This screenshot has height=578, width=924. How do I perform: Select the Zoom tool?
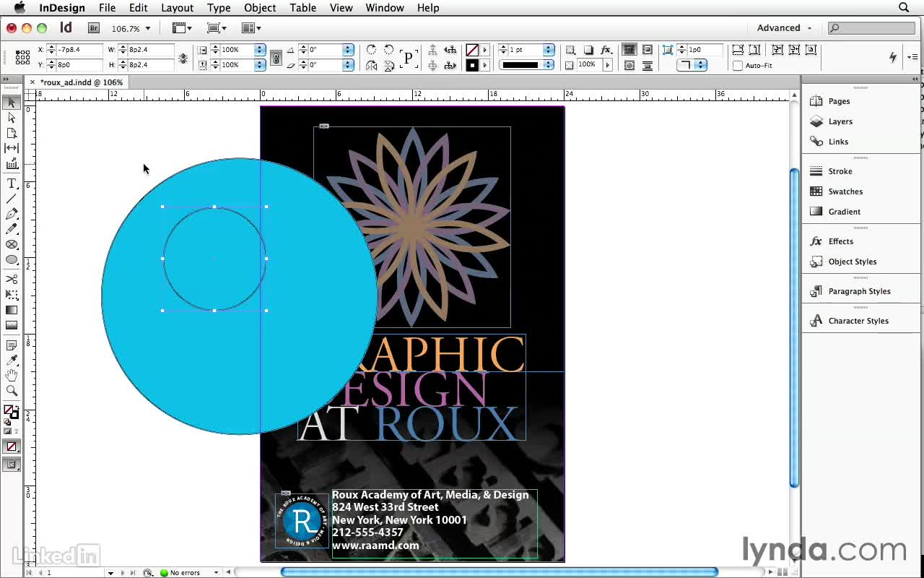tap(12, 391)
